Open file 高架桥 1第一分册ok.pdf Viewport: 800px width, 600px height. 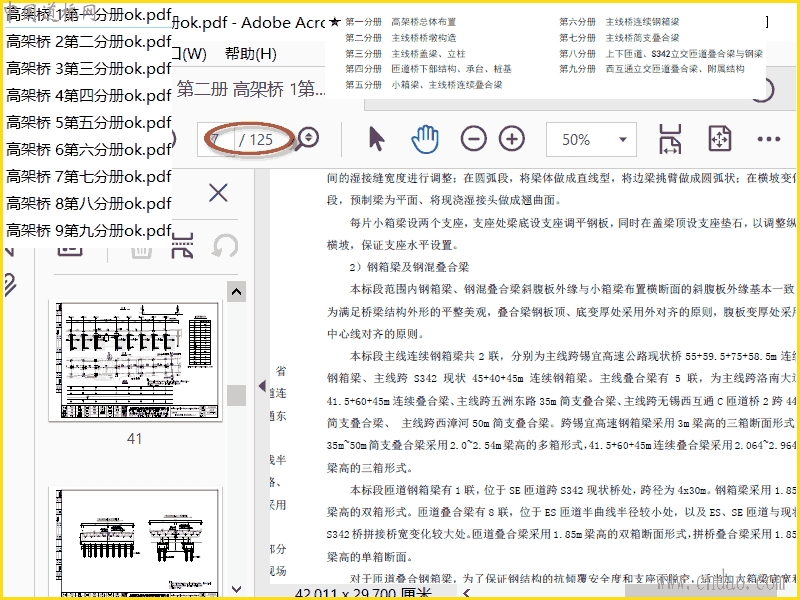(88, 15)
